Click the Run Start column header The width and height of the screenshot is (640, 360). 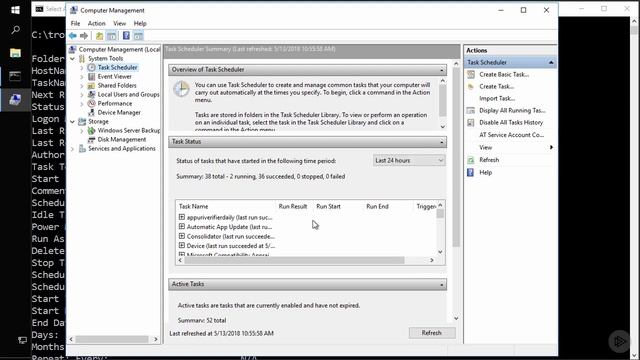328,207
